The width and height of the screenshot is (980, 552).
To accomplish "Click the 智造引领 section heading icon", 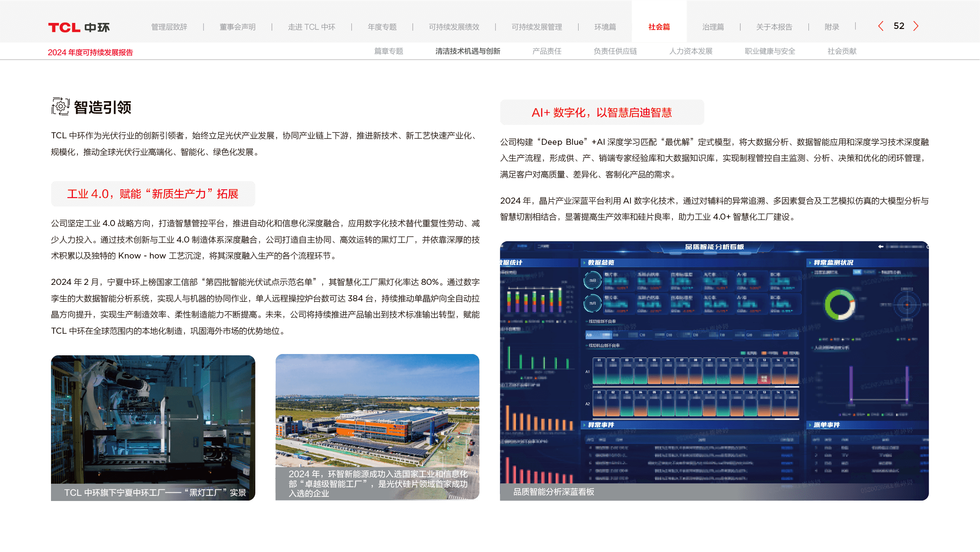I will pos(60,106).
